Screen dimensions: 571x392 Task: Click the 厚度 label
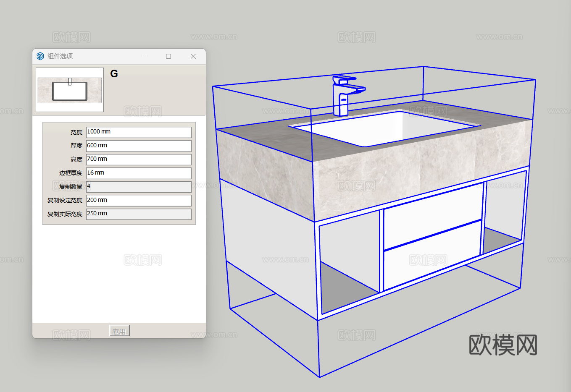[x=76, y=146]
